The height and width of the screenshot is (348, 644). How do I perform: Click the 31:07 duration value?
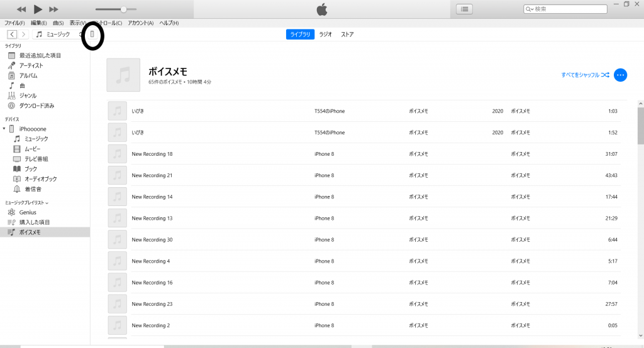coord(611,154)
